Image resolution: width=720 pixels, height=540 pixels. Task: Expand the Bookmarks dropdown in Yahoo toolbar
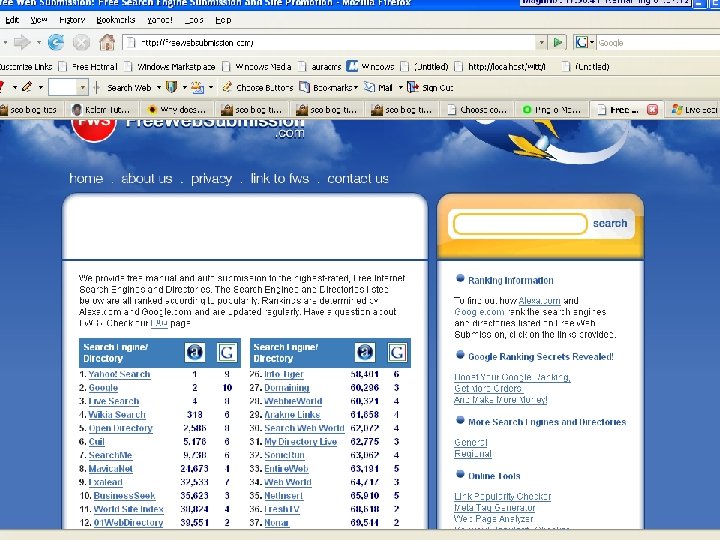pos(356,87)
